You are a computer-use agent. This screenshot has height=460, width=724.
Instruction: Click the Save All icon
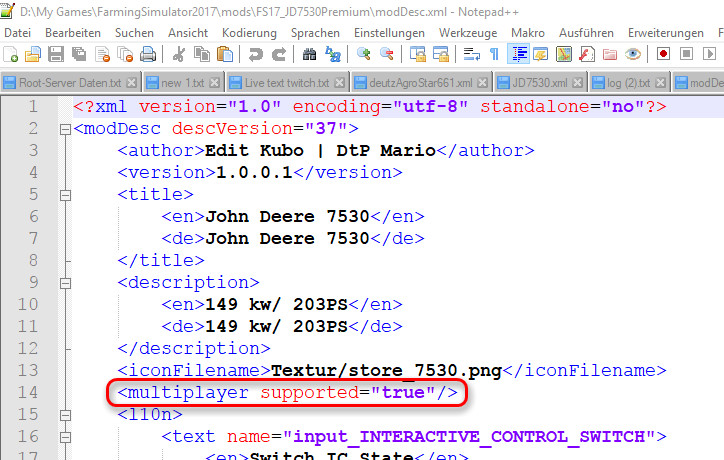(79, 54)
